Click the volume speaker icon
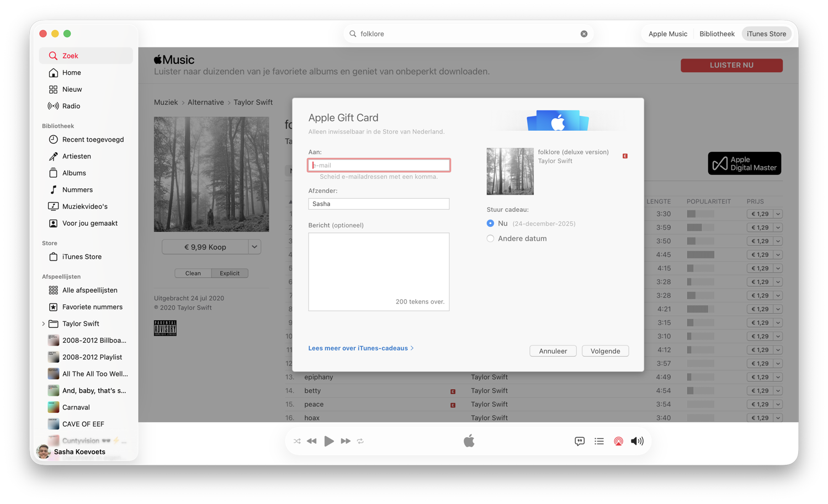Image resolution: width=828 pixels, height=504 pixels. (637, 441)
